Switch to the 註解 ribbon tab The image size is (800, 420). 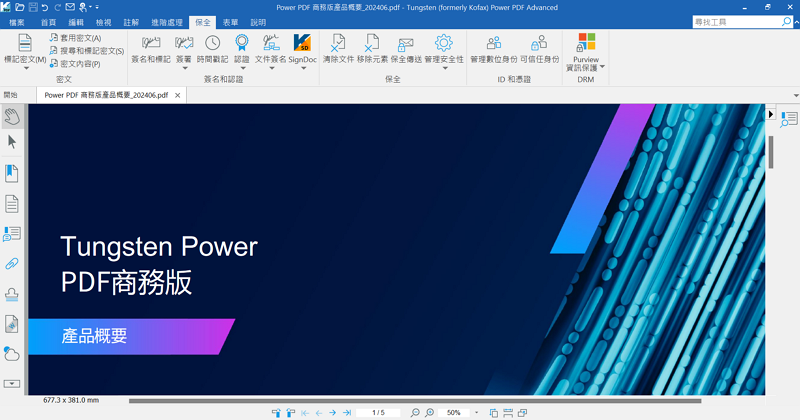[131, 21]
